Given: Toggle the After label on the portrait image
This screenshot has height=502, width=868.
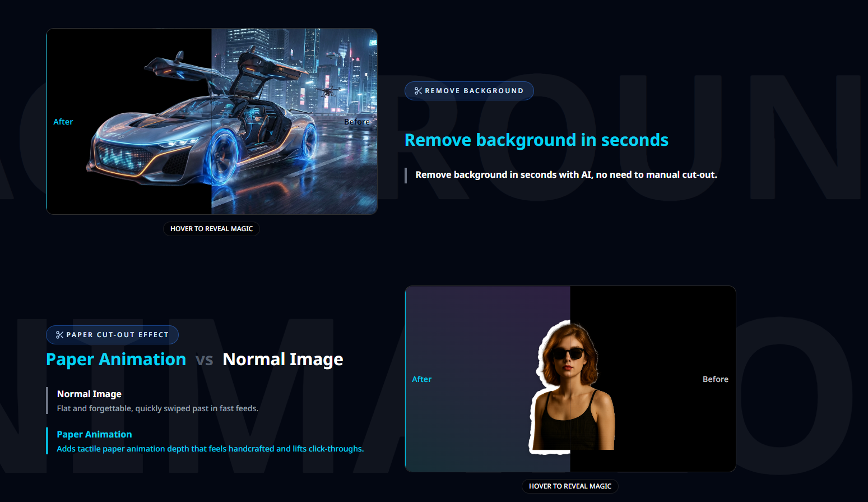Looking at the screenshot, I should [422, 379].
